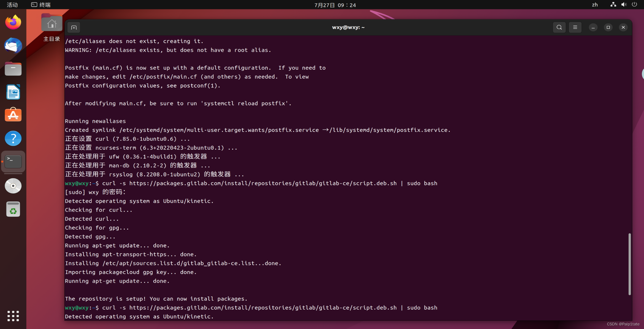Viewport: 644px width, 329px height.
Task: Open Ubuntu Software from the dock
Action: (x=13, y=115)
